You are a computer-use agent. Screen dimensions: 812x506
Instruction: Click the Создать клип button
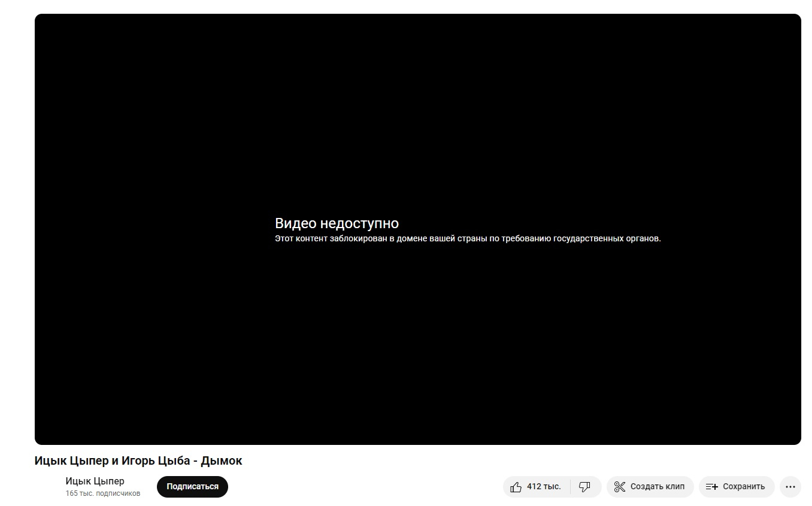pyautogui.click(x=650, y=487)
